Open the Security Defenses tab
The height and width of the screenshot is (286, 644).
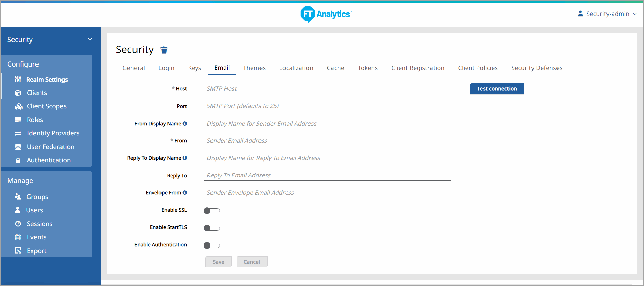coord(537,68)
